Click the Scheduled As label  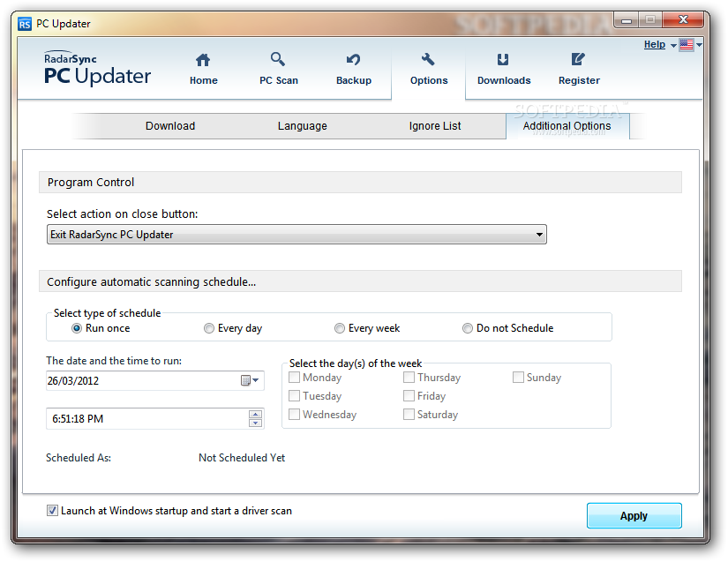point(79,458)
